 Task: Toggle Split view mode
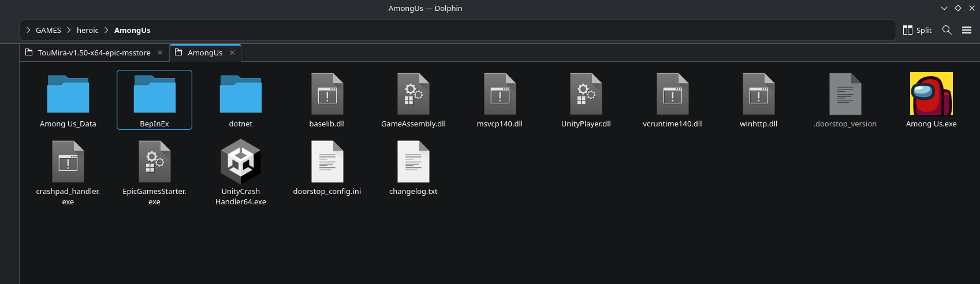click(x=917, y=30)
